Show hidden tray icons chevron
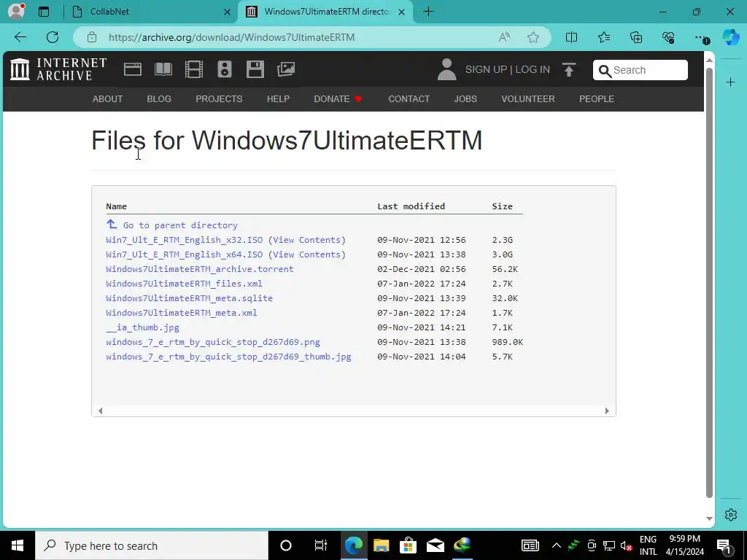The height and width of the screenshot is (560, 747). coord(556,545)
